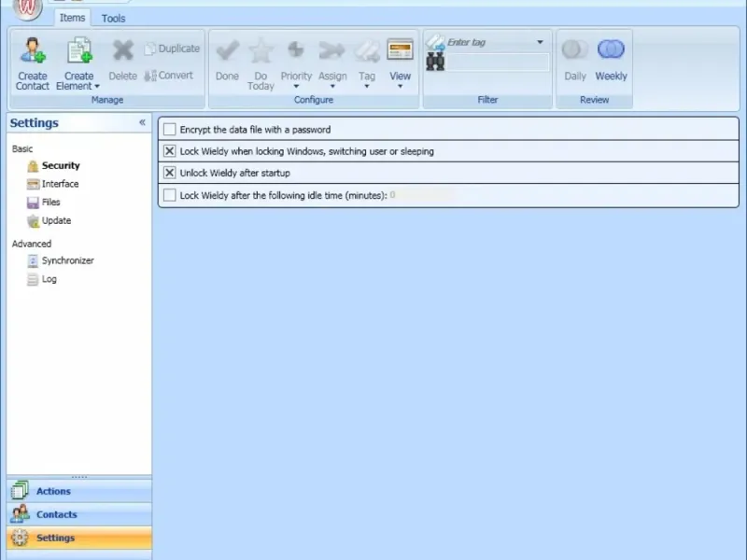
Task: Switch to the Tools ribbon tab
Action: (x=113, y=18)
